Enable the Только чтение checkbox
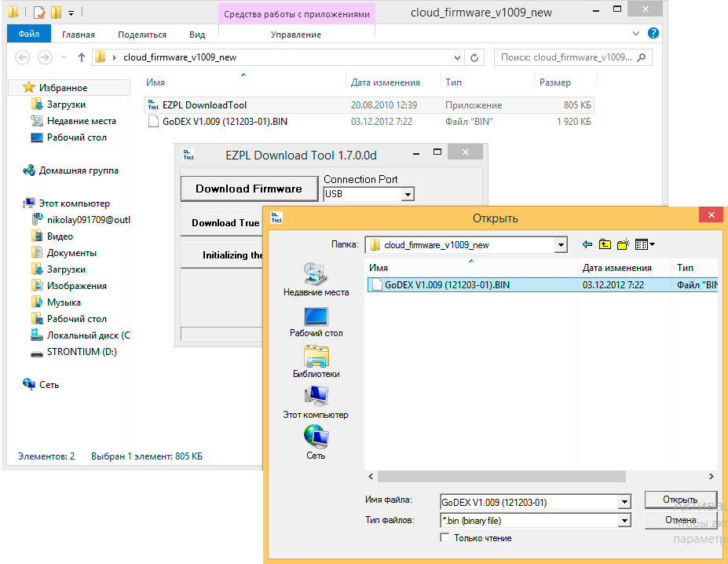 click(445, 538)
